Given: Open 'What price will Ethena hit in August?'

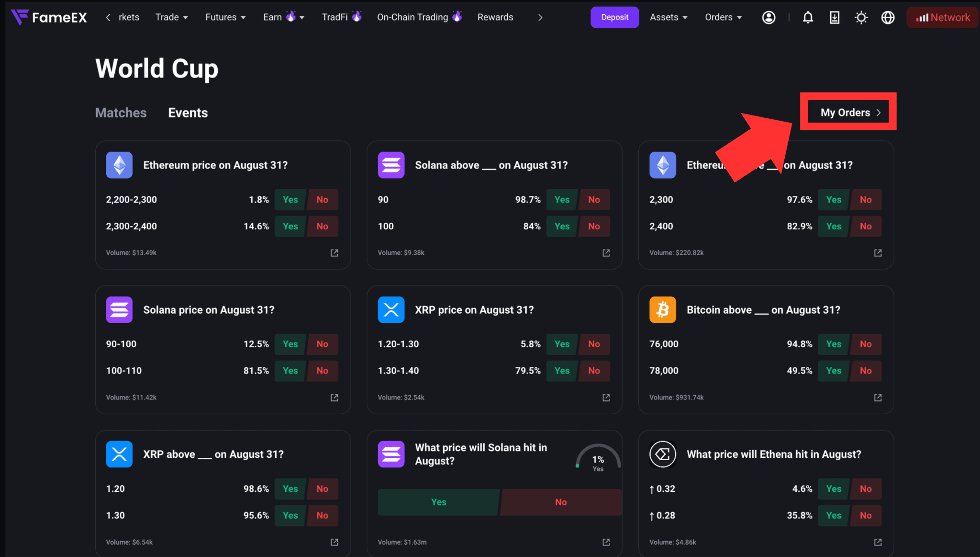Looking at the screenshot, I should coord(774,455).
